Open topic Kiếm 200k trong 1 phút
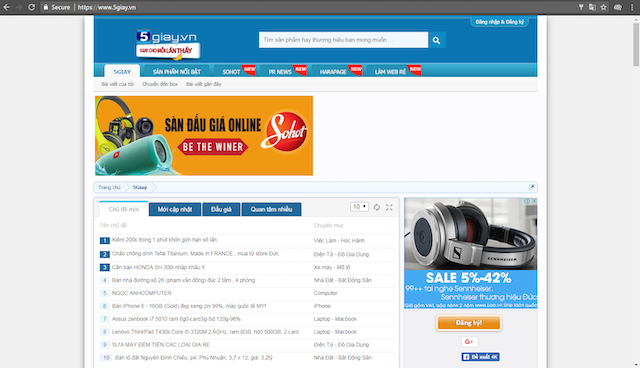The image size is (640, 368). [164, 240]
